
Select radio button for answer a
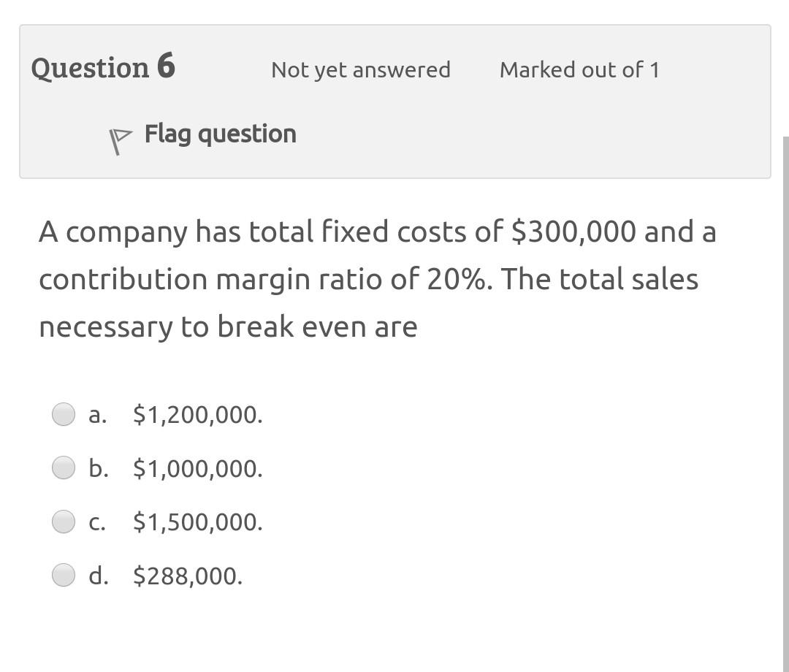pos(64,414)
